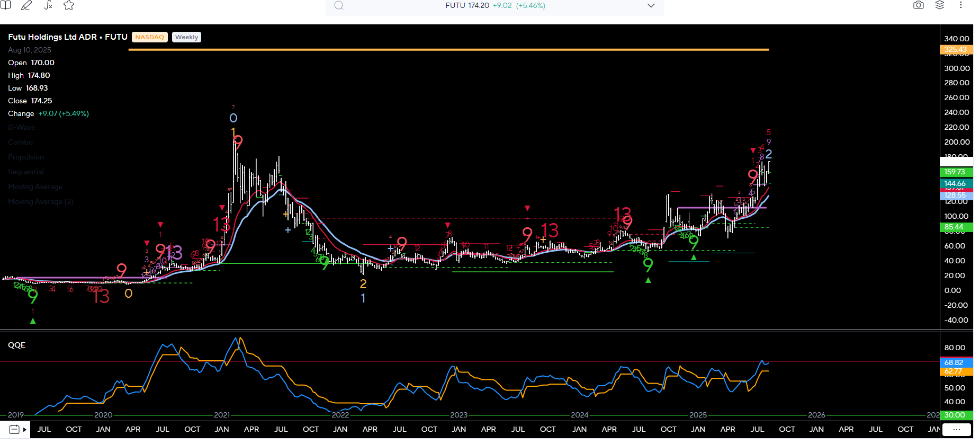Click the magnifier search icon

(x=339, y=6)
